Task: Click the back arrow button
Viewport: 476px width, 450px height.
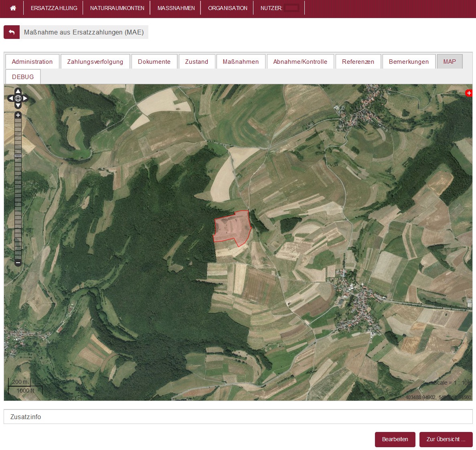Action: click(x=12, y=32)
